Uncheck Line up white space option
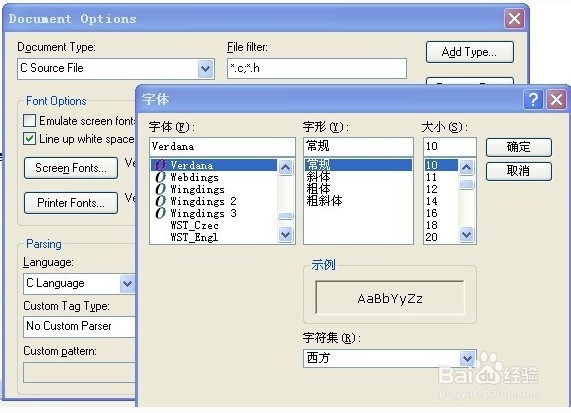Screen dimensions: 571x413 [29, 139]
